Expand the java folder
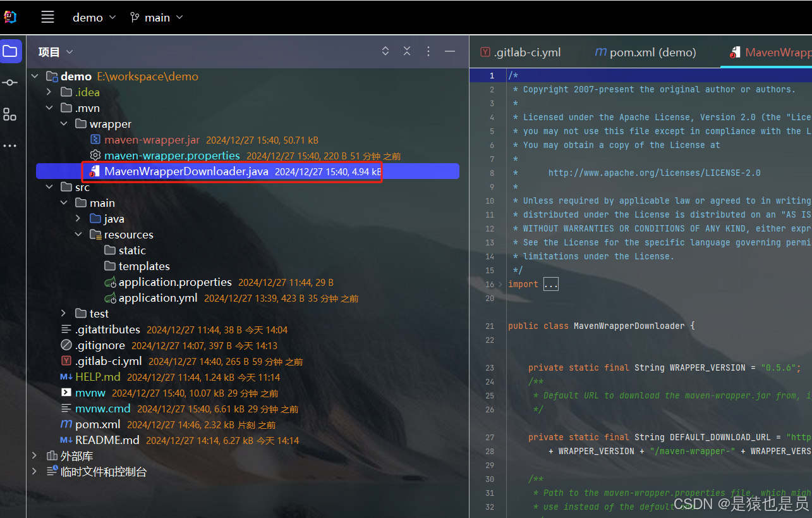 point(78,219)
